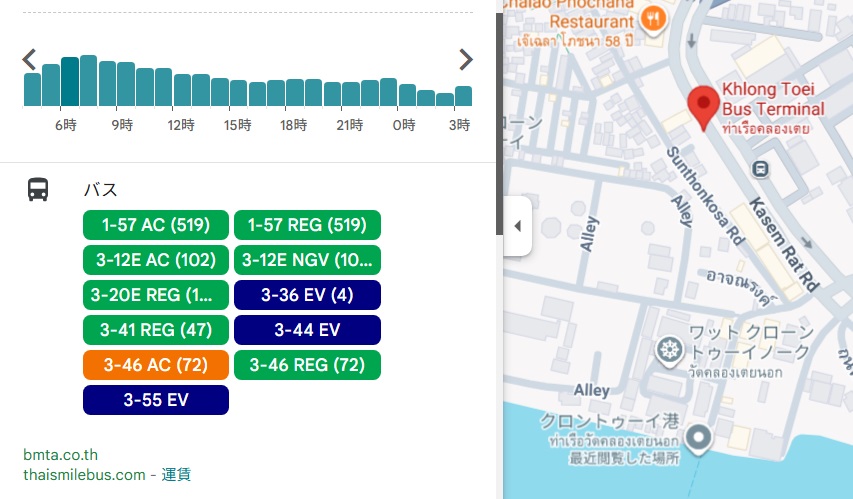Screen dimensions: 853x499
Task: Open the orange 3-46 AC (72) route
Action: point(155,365)
